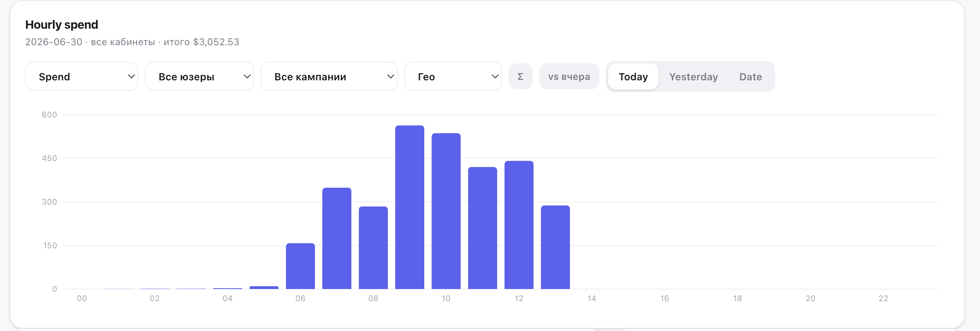Click the 600 y-axis label
Viewport: 980px width, 331px height.
pyautogui.click(x=49, y=115)
